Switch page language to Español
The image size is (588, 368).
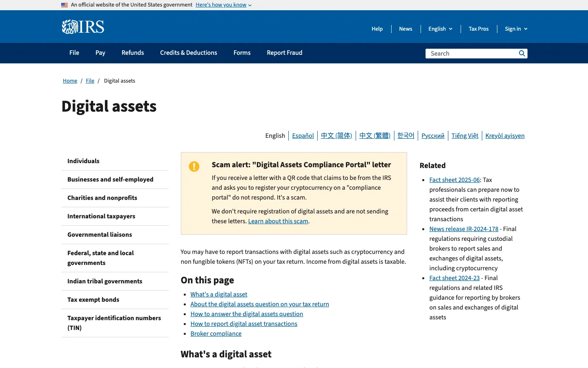pyautogui.click(x=303, y=136)
